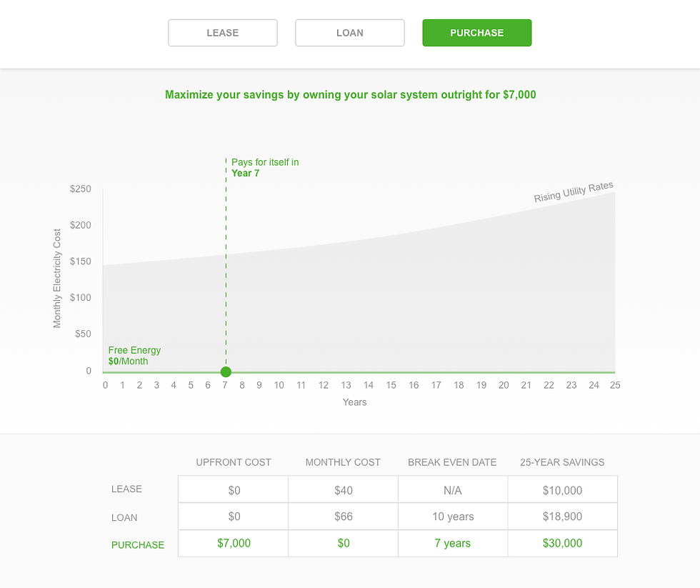
Task: Select the PURCHASE row label in table
Action: click(x=138, y=544)
